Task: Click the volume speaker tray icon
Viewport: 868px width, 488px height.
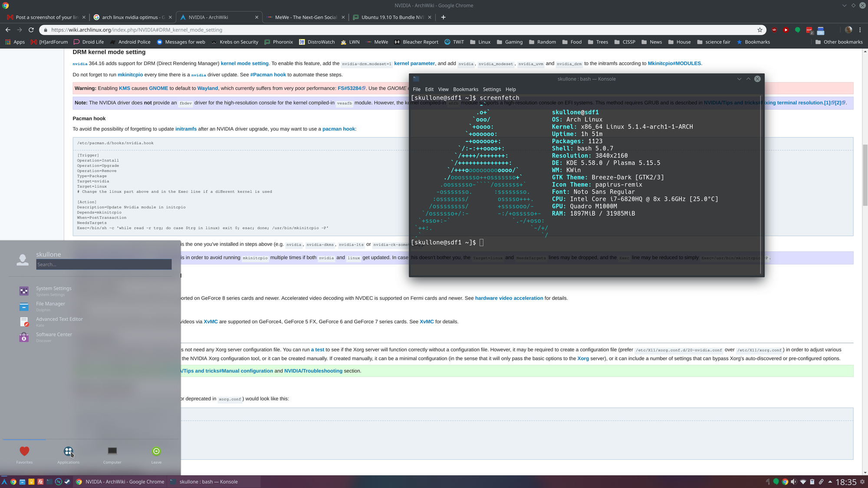Action: click(794, 481)
